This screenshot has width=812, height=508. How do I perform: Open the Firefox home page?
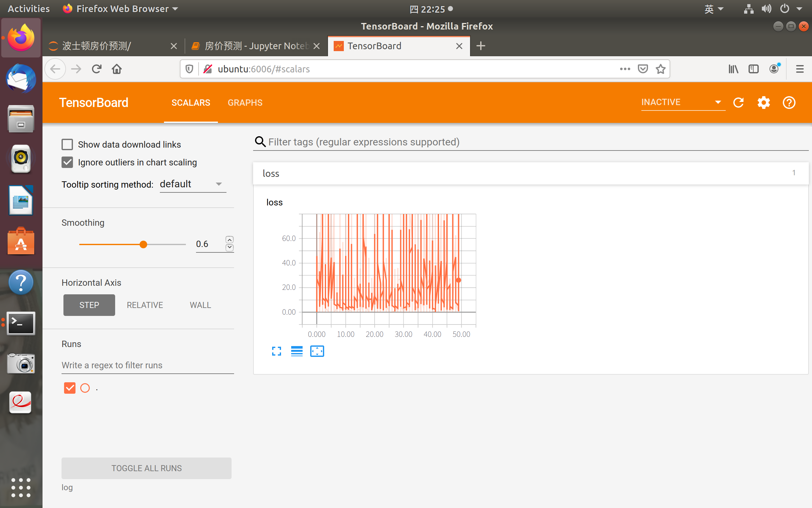click(x=117, y=69)
